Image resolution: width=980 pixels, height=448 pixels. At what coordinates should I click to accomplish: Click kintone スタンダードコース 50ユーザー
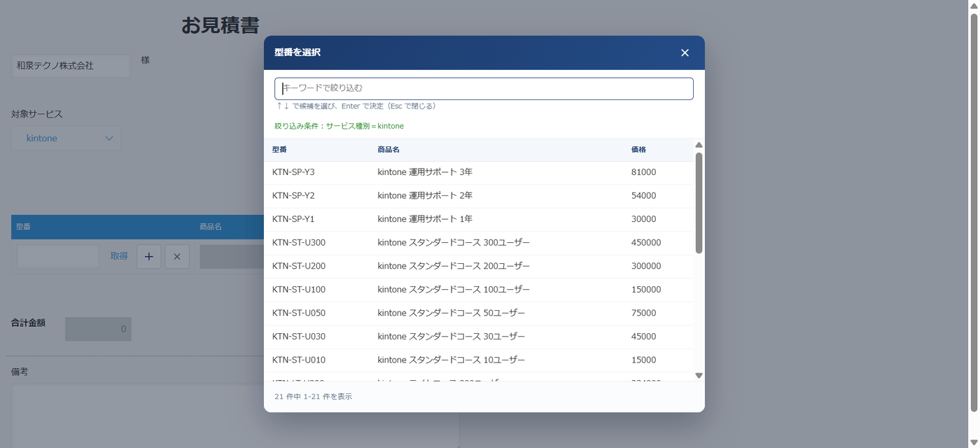(451, 313)
